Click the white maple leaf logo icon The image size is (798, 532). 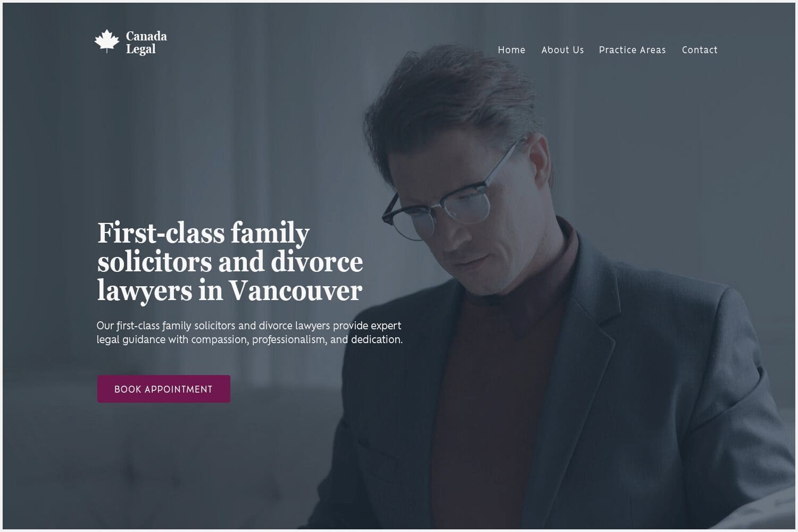click(107, 41)
